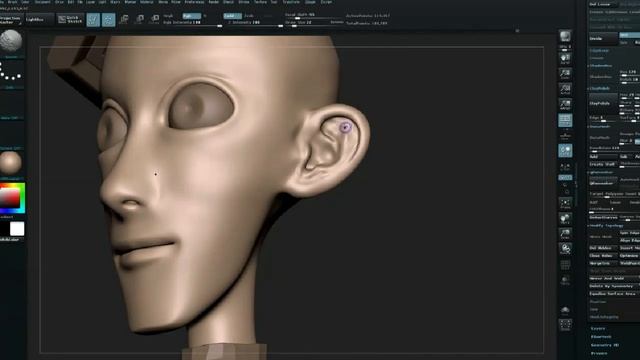Toggle the Rgb paint mode
This screenshot has height=360, width=640.
191,16
